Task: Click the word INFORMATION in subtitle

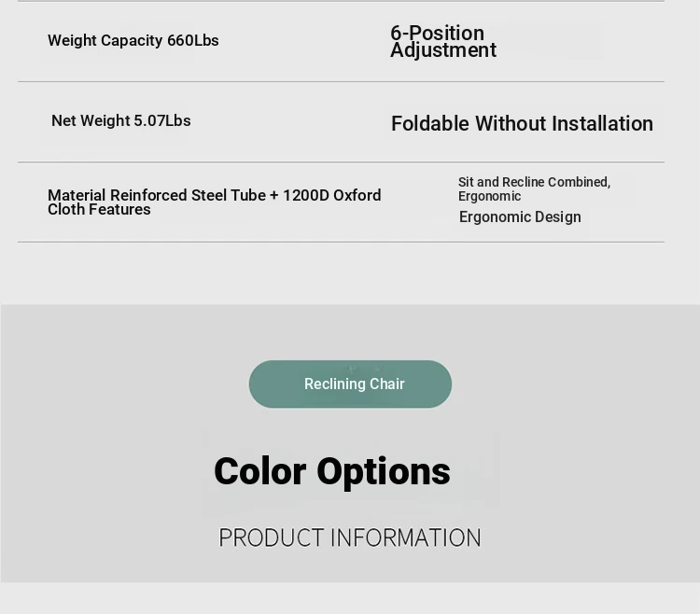Action: pyautogui.click(x=405, y=538)
